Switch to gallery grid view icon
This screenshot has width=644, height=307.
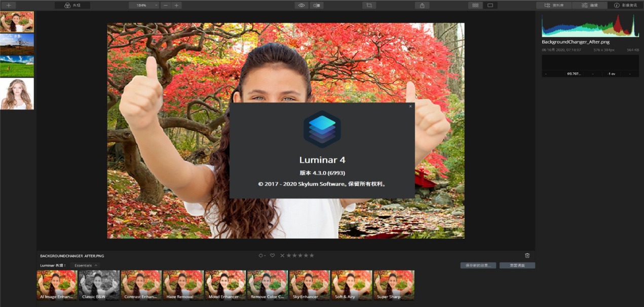pos(475,5)
